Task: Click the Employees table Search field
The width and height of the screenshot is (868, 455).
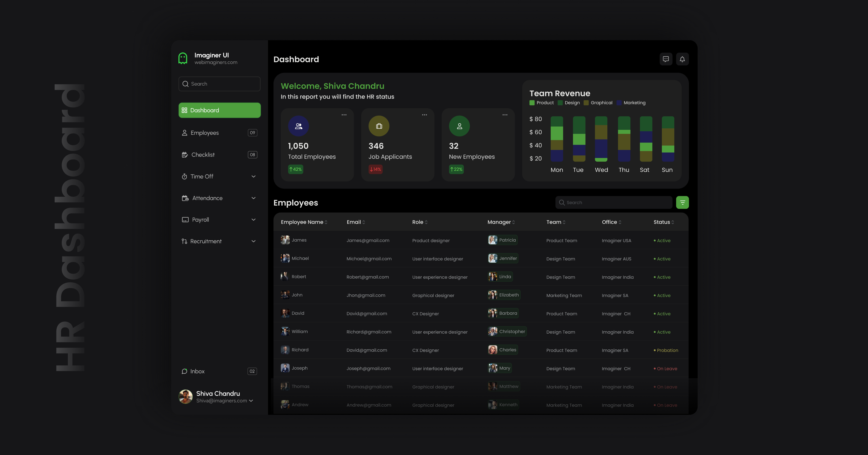Action: (x=614, y=203)
